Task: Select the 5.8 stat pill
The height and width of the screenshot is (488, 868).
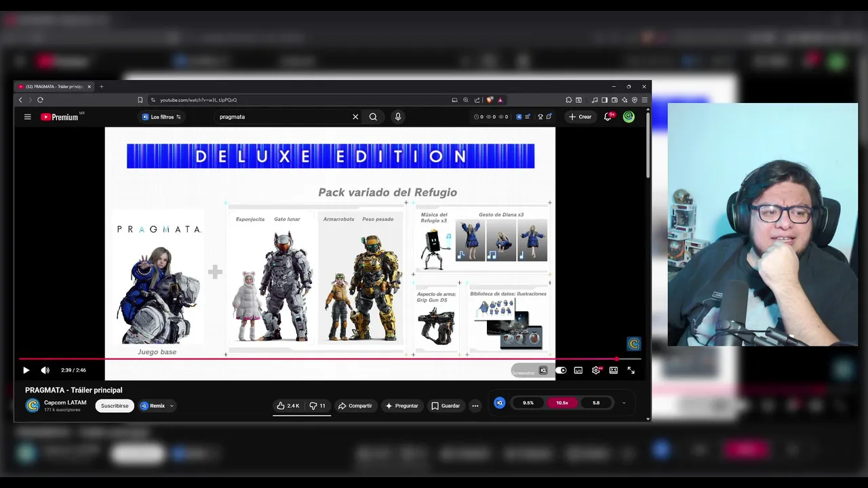Action: [x=596, y=403]
